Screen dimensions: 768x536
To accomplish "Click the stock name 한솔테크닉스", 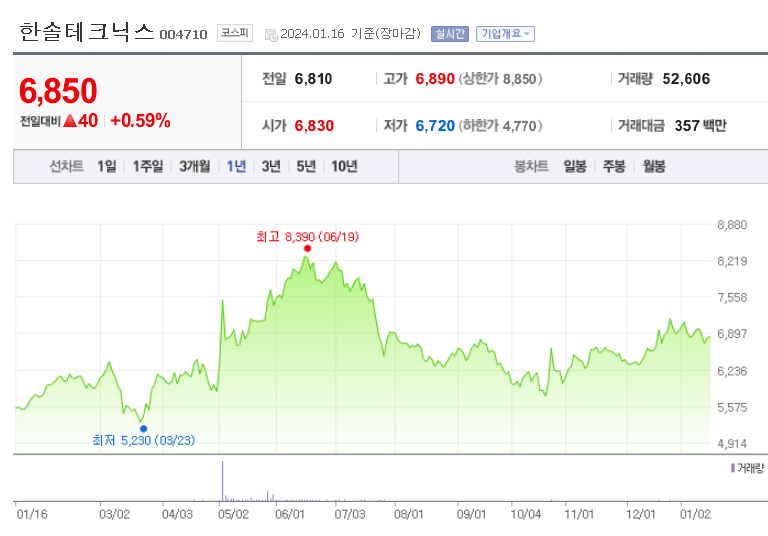I will pyautogui.click(x=87, y=32).
